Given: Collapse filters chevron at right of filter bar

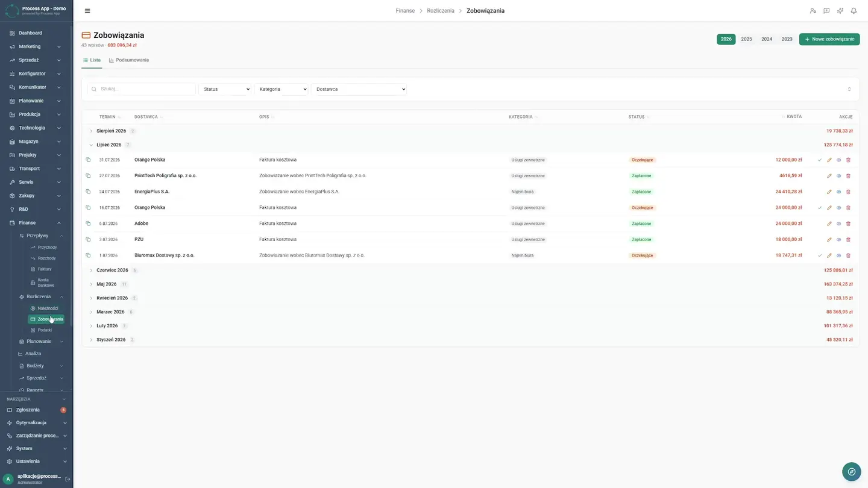Looking at the screenshot, I should (x=849, y=89).
